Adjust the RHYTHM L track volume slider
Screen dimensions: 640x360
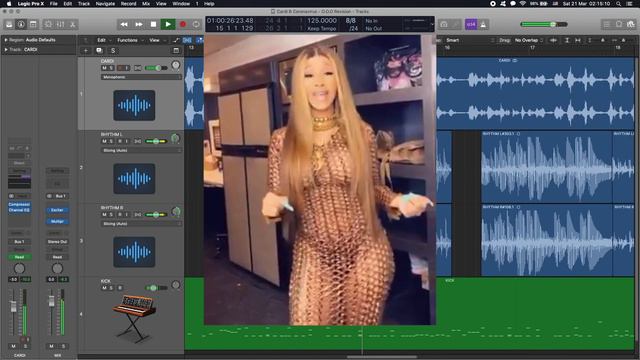(x=156, y=141)
